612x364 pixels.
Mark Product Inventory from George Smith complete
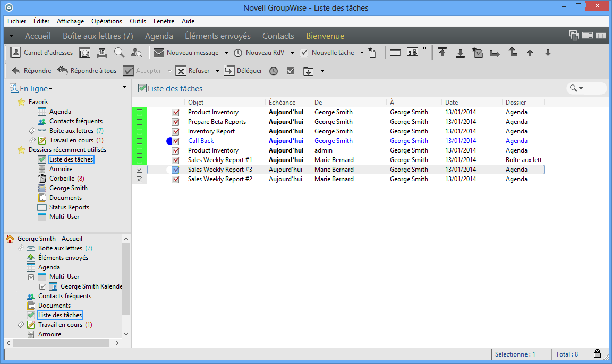tap(139, 113)
